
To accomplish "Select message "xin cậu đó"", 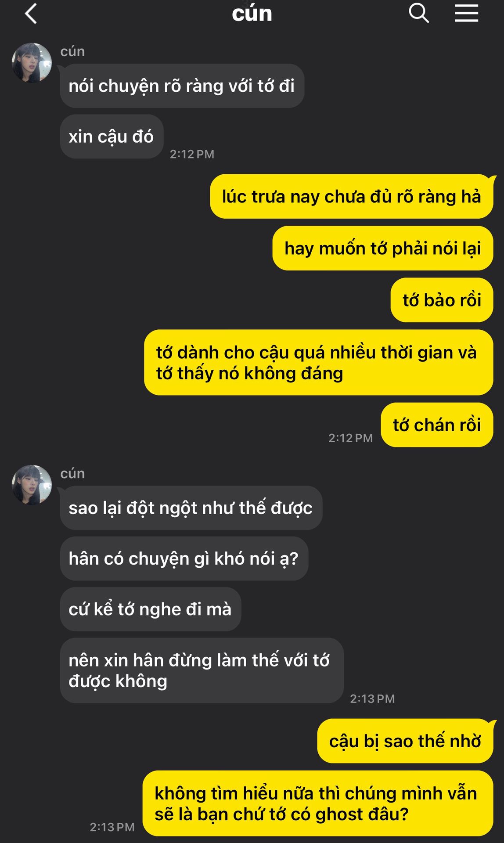I will coord(112,137).
